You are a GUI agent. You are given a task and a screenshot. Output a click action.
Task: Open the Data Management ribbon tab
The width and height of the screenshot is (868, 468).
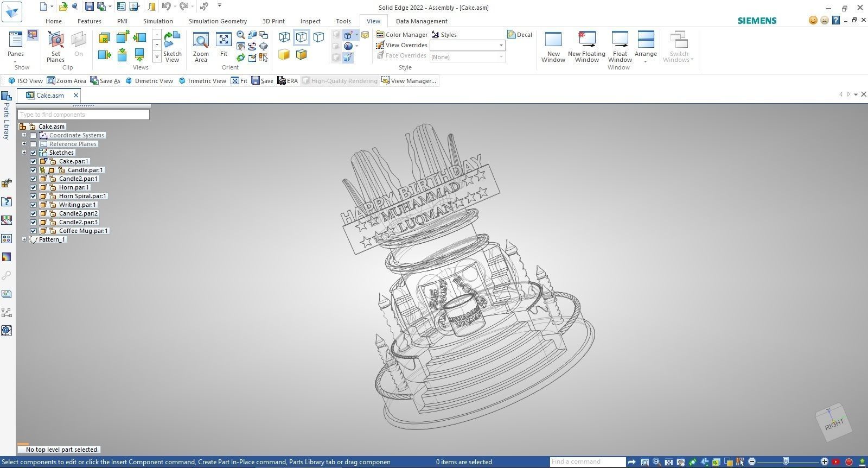point(422,21)
